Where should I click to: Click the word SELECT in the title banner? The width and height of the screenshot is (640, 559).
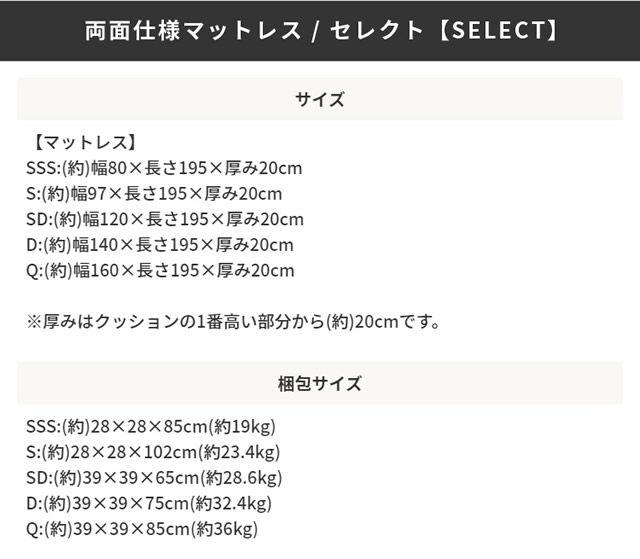tap(498, 31)
